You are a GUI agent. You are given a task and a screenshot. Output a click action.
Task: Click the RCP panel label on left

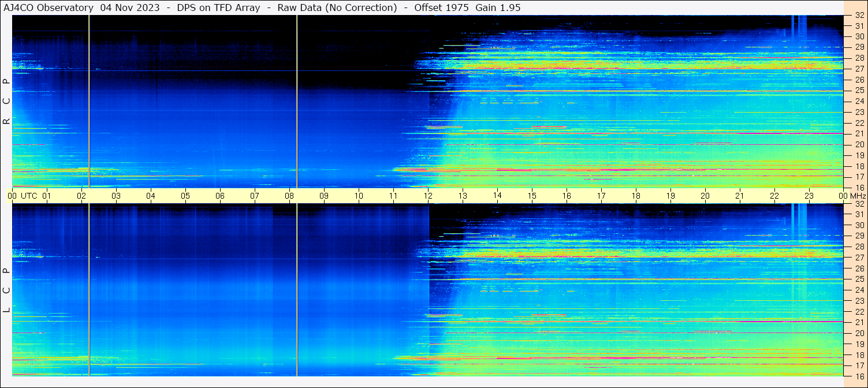[x=6, y=102]
